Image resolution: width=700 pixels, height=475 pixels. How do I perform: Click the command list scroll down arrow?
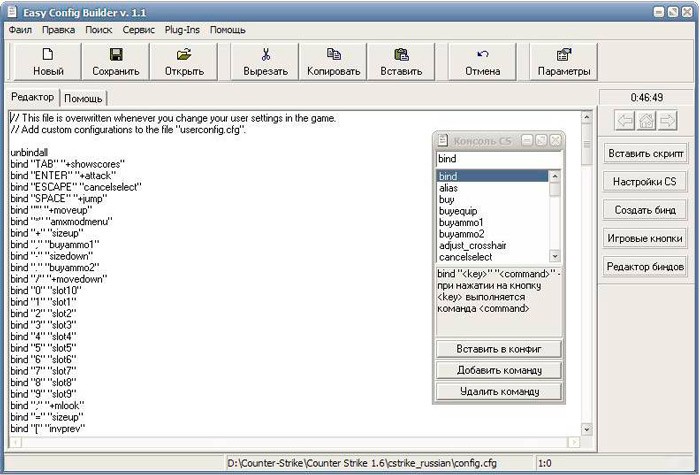pos(554,257)
